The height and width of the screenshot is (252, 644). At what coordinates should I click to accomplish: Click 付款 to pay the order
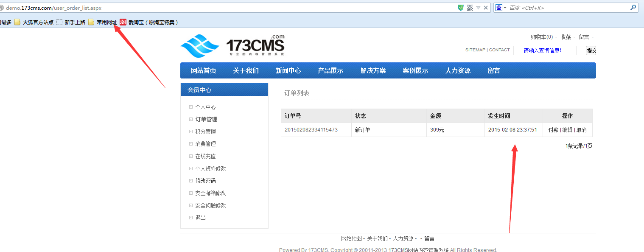pos(553,130)
